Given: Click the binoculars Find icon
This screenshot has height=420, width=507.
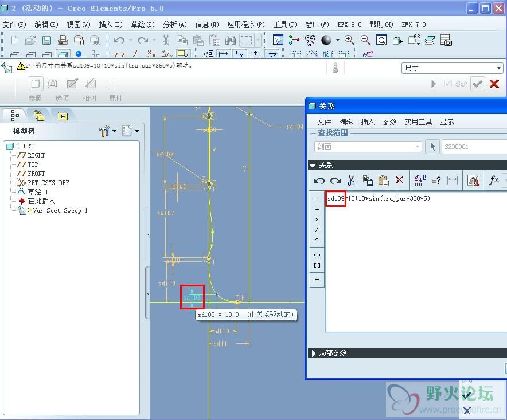Looking at the screenshot, I should point(230,40).
